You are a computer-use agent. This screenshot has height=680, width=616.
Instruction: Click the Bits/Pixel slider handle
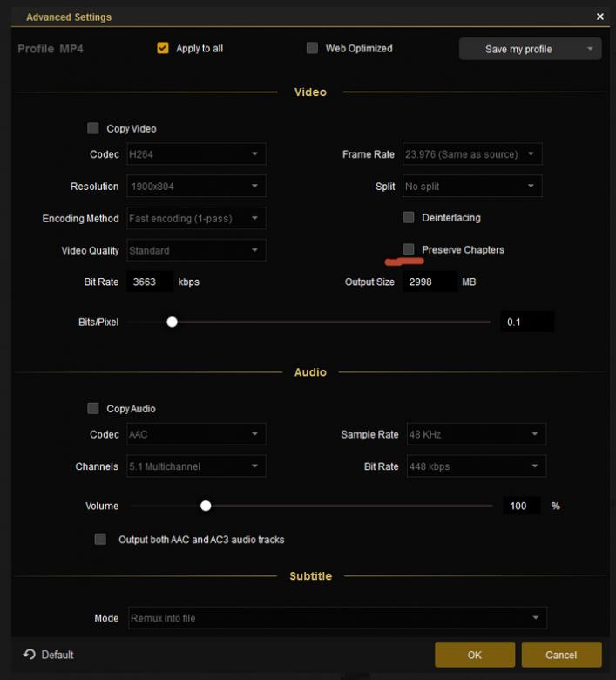point(173,322)
